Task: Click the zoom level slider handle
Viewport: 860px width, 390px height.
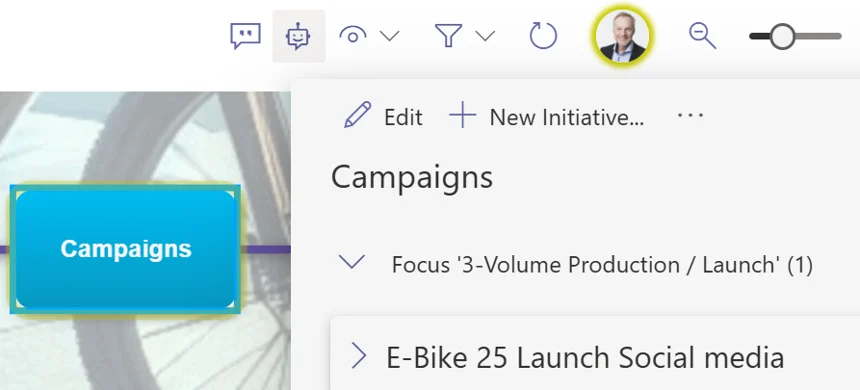Action: (782, 36)
